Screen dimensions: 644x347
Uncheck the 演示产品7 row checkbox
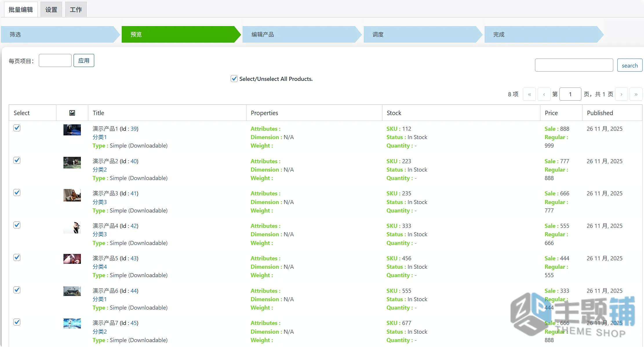pyautogui.click(x=17, y=322)
